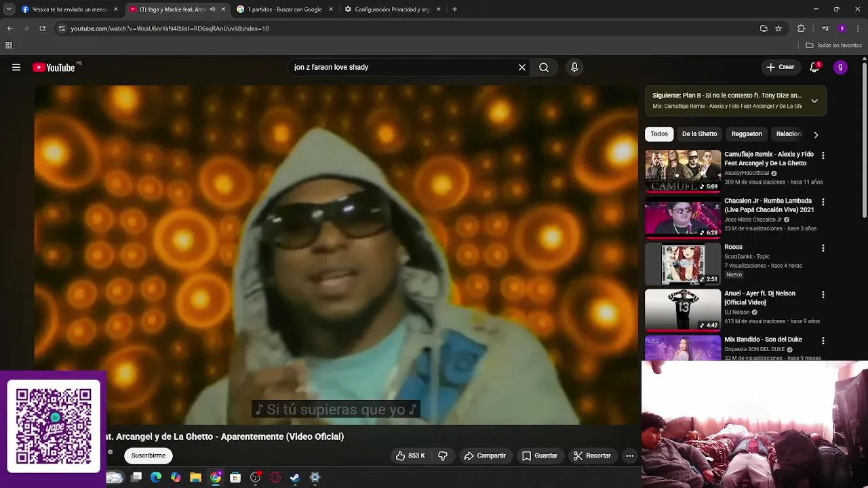Open media controls icon in Chrome toolbar
Viewport: 868px width, 488px height.
pos(825,28)
